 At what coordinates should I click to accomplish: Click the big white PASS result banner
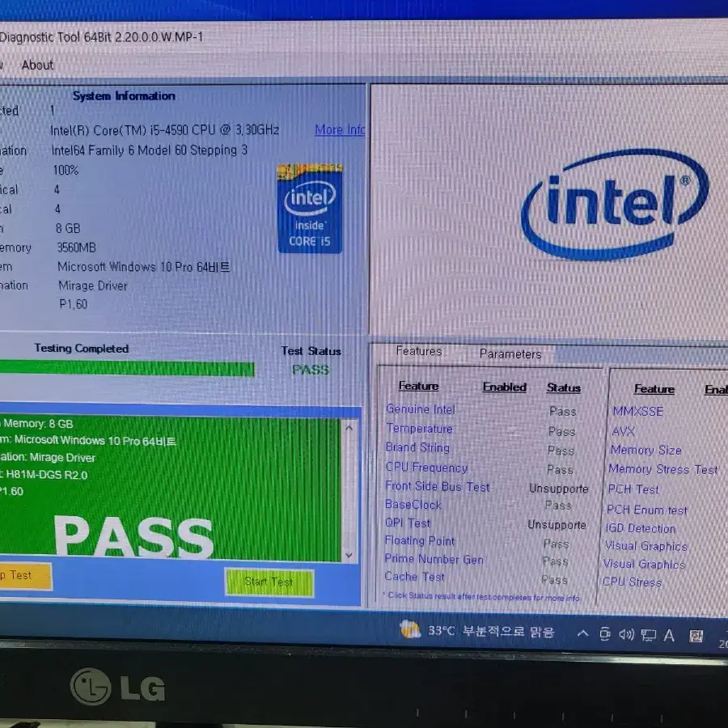133,535
